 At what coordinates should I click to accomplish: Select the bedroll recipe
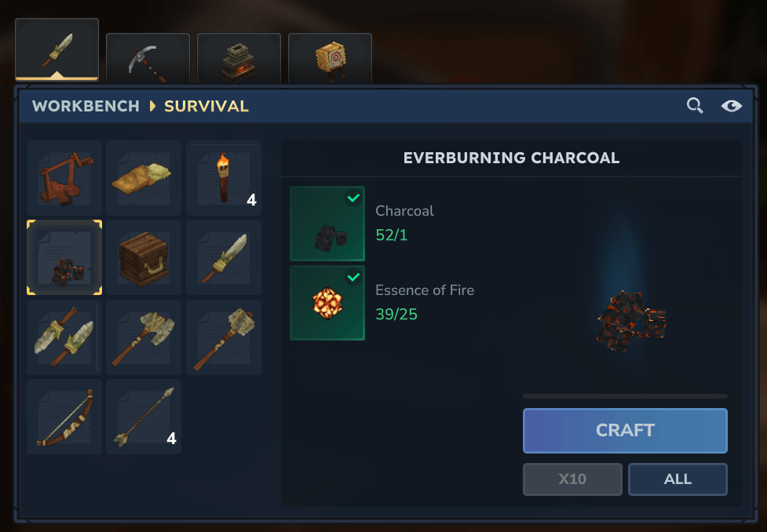pos(144,178)
